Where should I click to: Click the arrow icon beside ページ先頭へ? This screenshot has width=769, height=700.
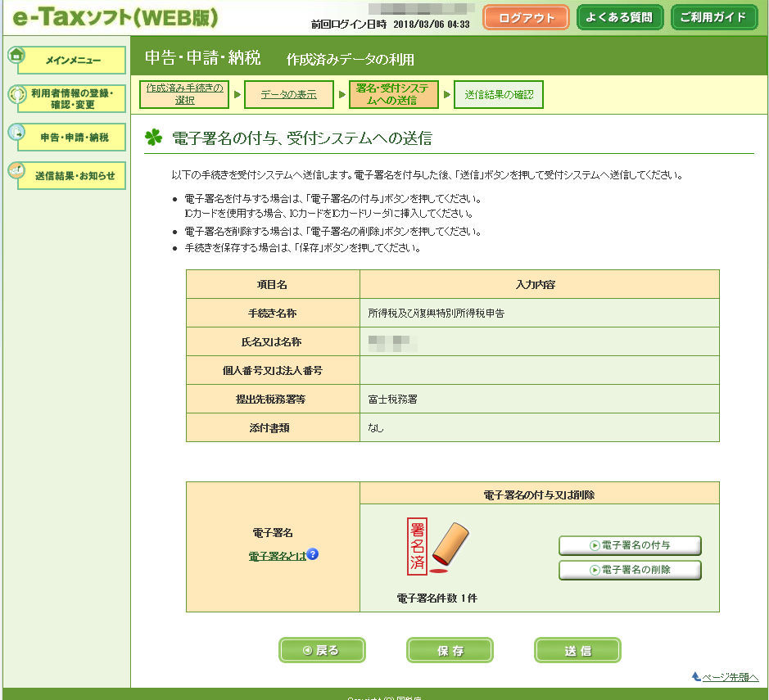point(696,676)
